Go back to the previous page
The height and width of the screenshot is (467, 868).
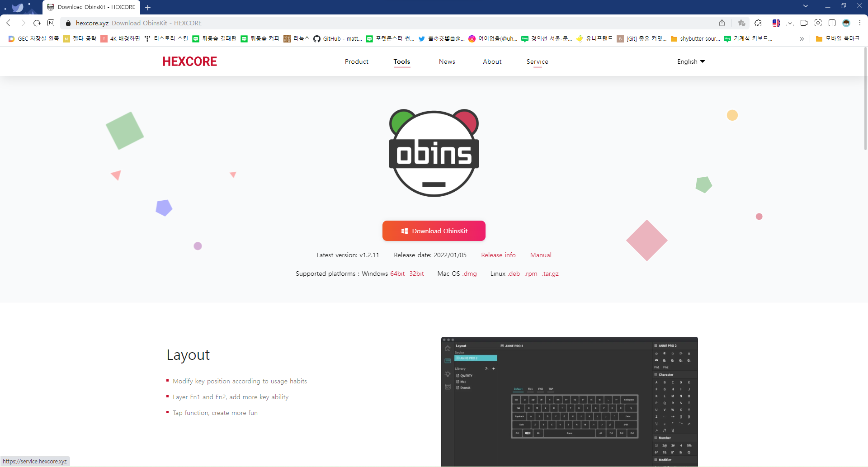point(9,23)
